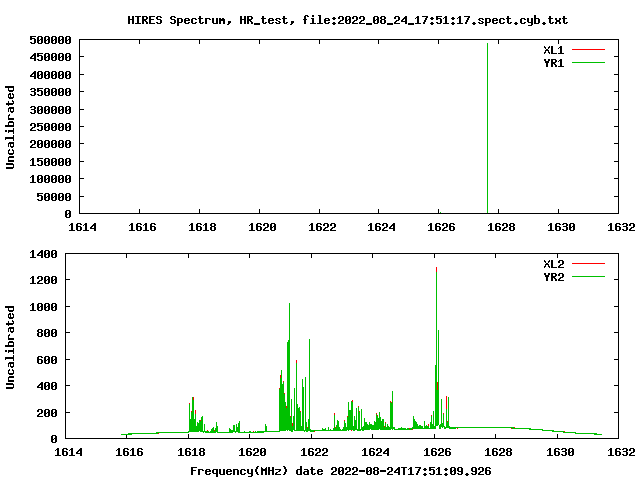This screenshot has height=480, width=640.
Task: Click the 1614 x-axis label of upper plot
Action: (x=82, y=227)
